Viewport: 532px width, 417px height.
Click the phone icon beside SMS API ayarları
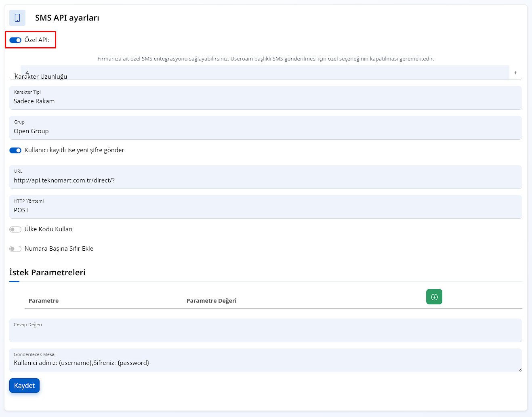point(17,18)
